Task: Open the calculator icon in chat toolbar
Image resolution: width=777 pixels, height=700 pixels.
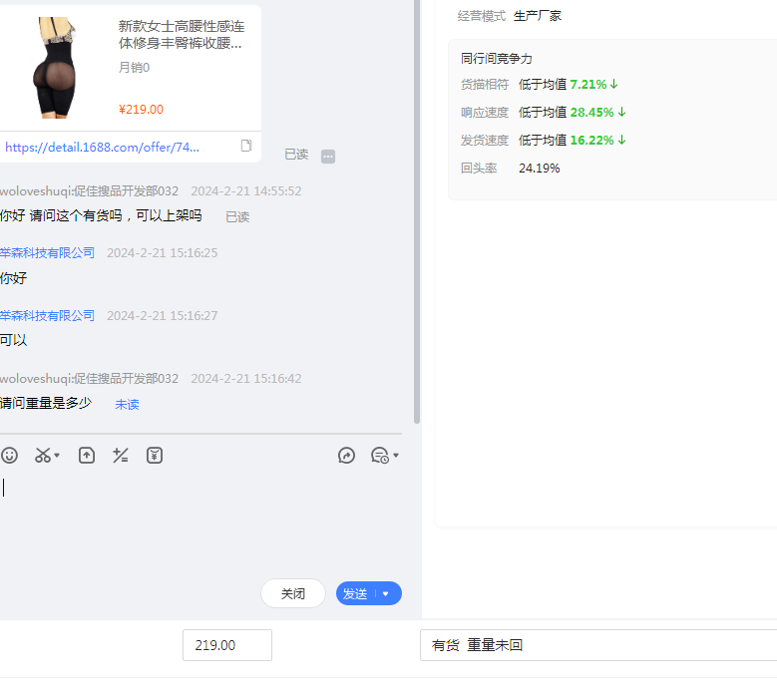Action: tap(121, 456)
